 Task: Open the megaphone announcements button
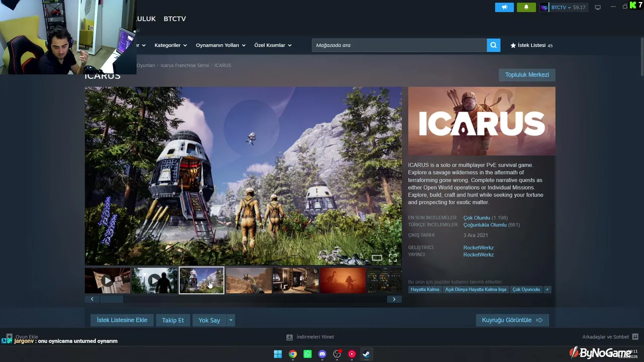pos(504,7)
